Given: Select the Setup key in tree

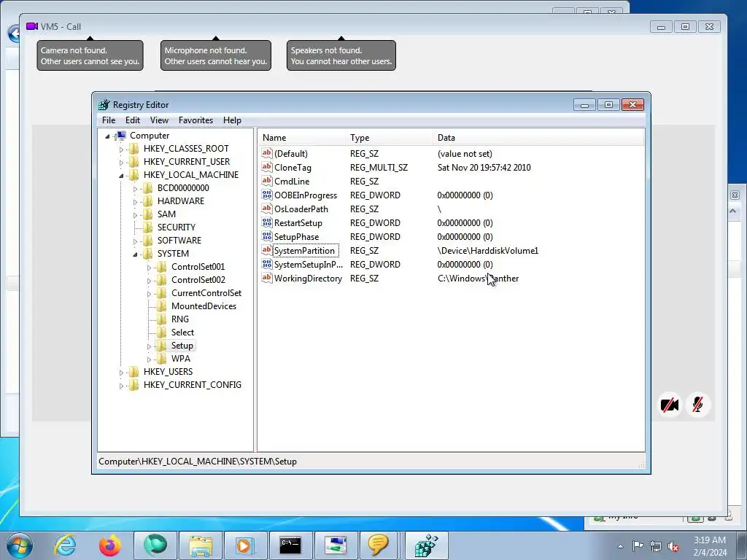Looking at the screenshot, I should click(x=182, y=345).
